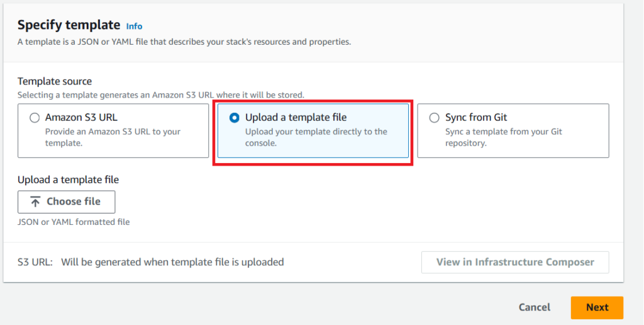Click the Upload a template file label above Choose file
This screenshot has height=325, width=644.
(68, 180)
